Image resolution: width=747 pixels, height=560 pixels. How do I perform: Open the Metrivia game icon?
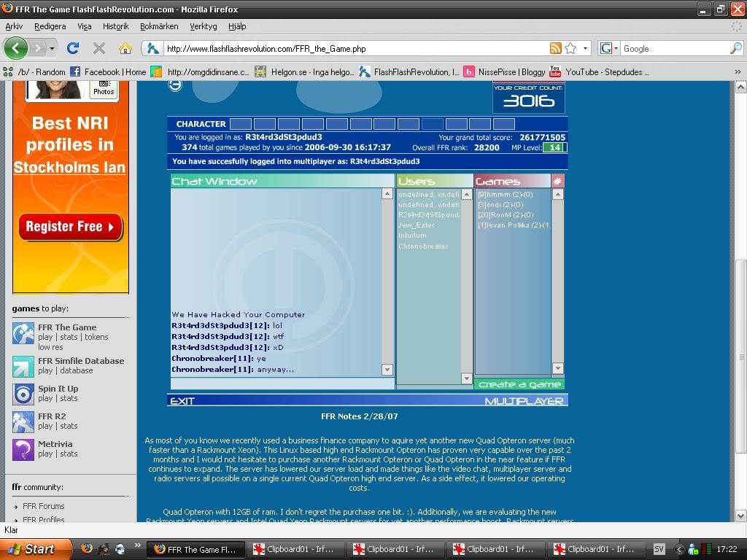[x=23, y=449]
